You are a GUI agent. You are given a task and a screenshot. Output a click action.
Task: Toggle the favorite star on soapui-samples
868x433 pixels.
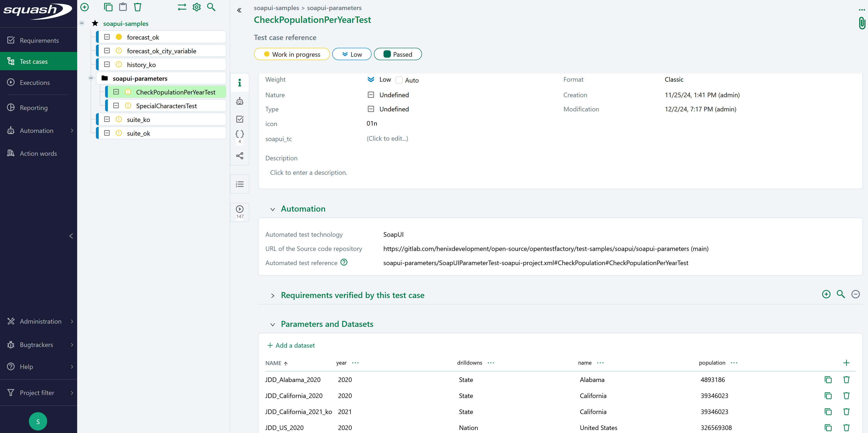coord(95,23)
